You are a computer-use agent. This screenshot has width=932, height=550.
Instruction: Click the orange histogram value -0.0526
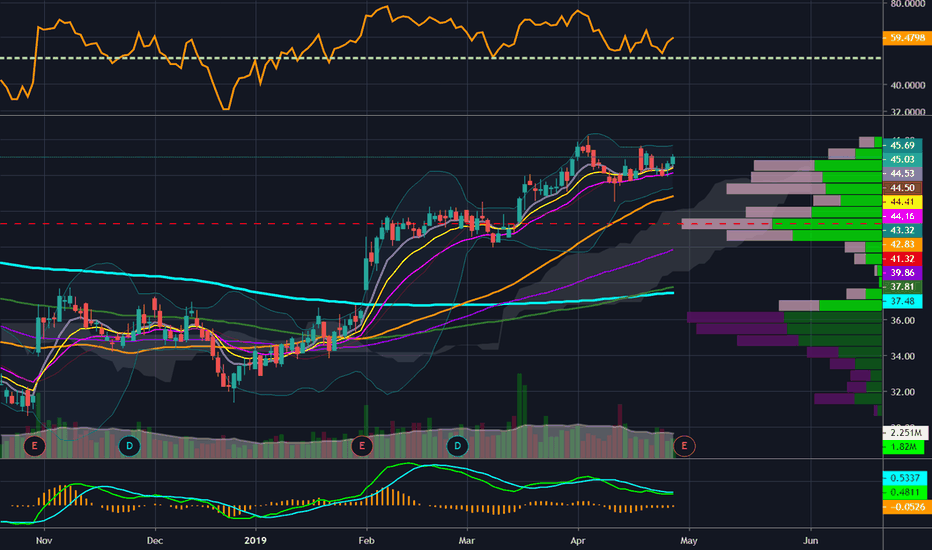pos(907,507)
